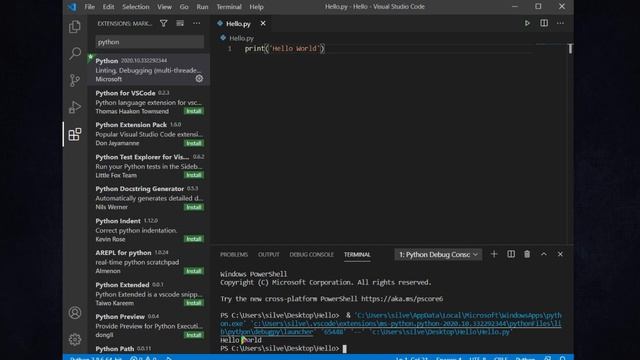Select the Python Path extension entry
The width and height of the screenshot is (640, 360).
(149, 349)
